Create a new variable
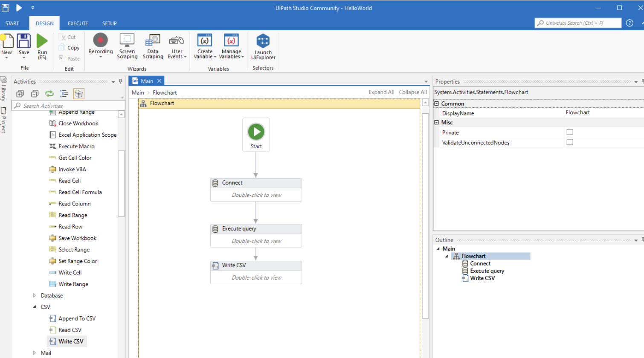This screenshot has width=644, height=358. 204,46
